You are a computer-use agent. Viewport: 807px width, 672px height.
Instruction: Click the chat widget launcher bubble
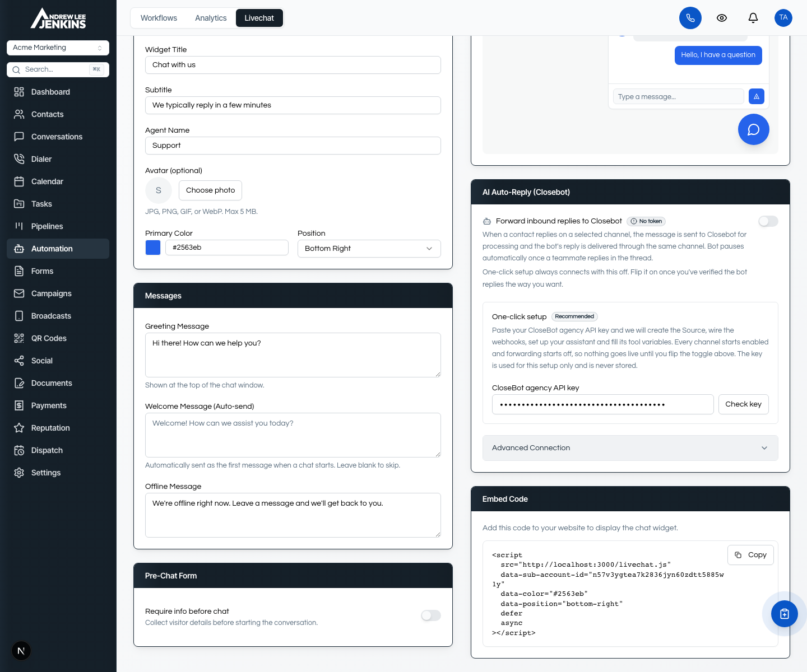[754, 129]
